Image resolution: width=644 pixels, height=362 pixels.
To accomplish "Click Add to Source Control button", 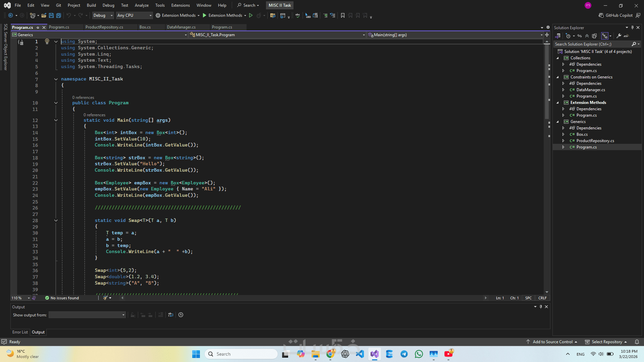I will tap(552, 342).
